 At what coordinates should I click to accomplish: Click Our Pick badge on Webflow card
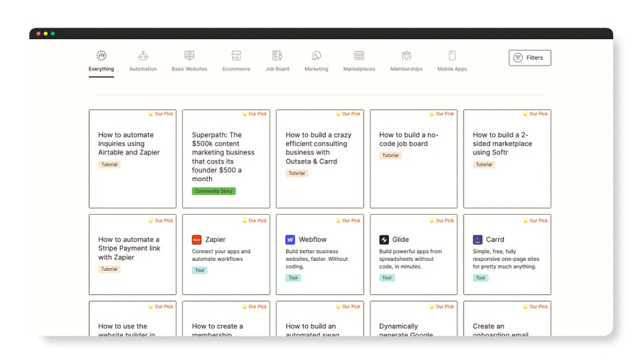[x=348, y=220]
